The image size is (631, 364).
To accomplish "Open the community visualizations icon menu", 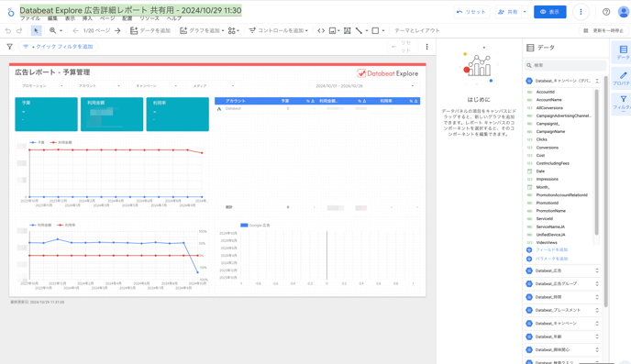I will pyautogui.click(x=233, y=30).
